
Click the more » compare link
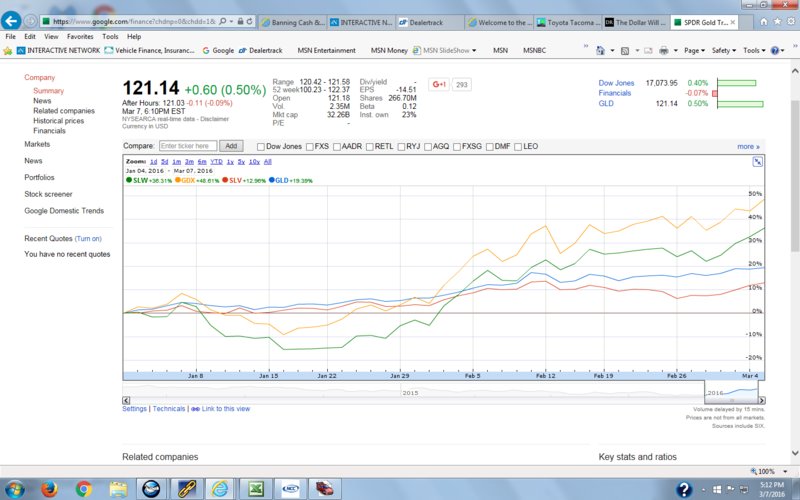tap(748, 147)
